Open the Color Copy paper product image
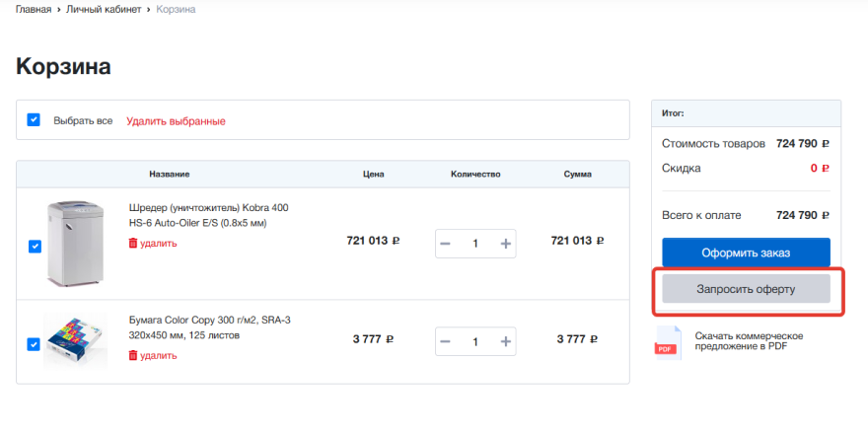 point(75,340)
